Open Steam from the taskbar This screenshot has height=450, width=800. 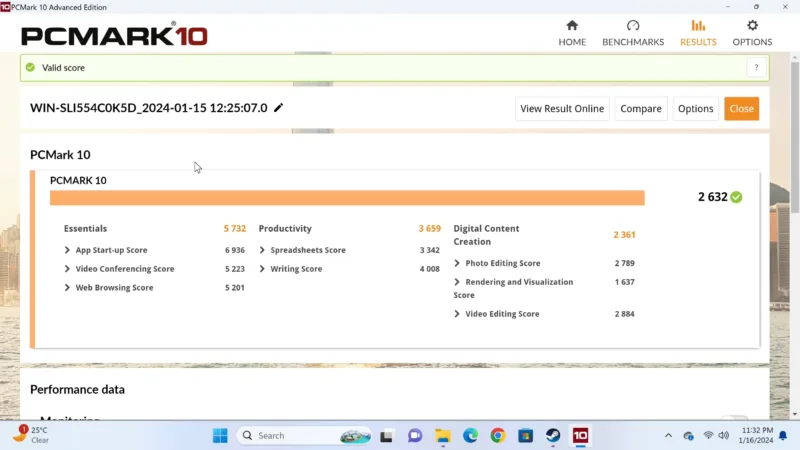552,436
